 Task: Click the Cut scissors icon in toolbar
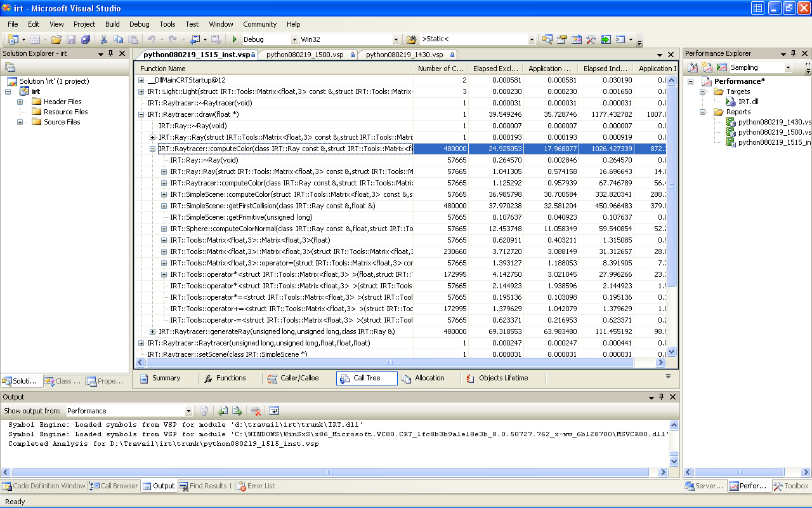(103, 39)
